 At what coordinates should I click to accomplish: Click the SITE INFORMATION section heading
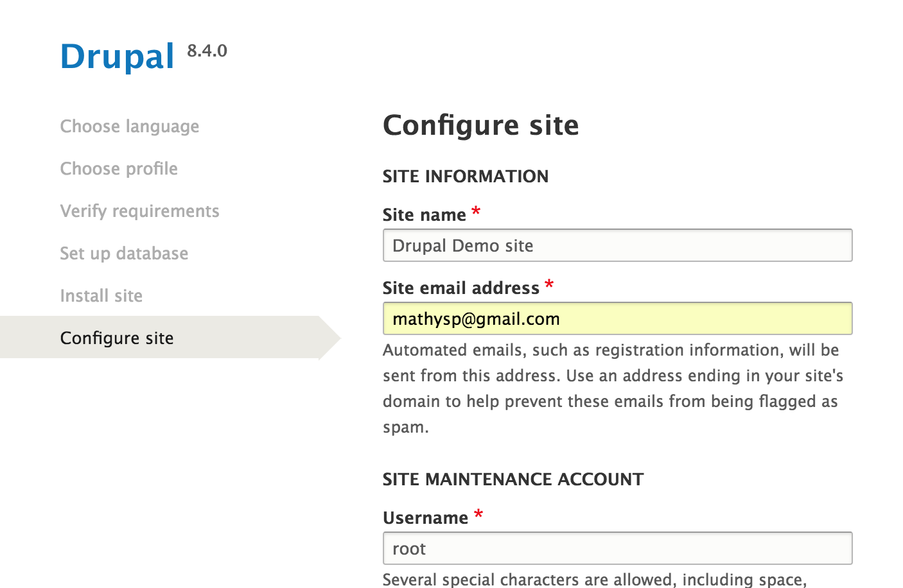click(466, 176)
